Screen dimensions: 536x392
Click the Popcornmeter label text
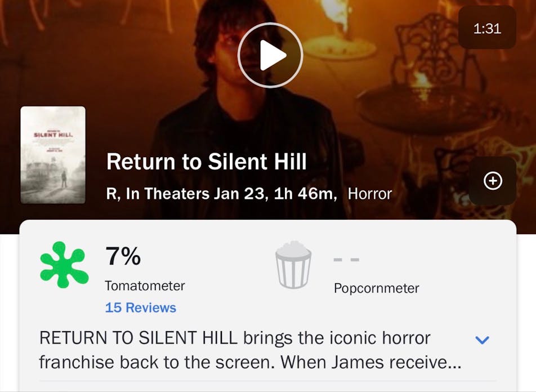[376, 288]
